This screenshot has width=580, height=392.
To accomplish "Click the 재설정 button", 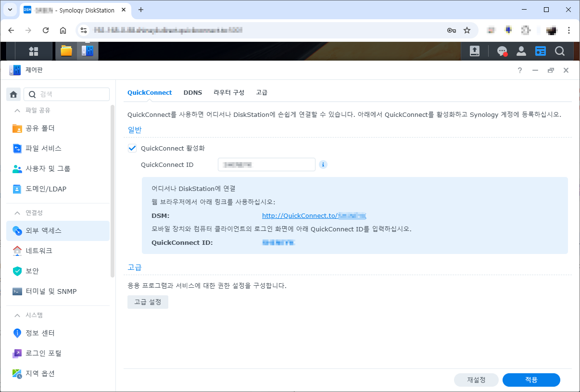I will point(476,380).
